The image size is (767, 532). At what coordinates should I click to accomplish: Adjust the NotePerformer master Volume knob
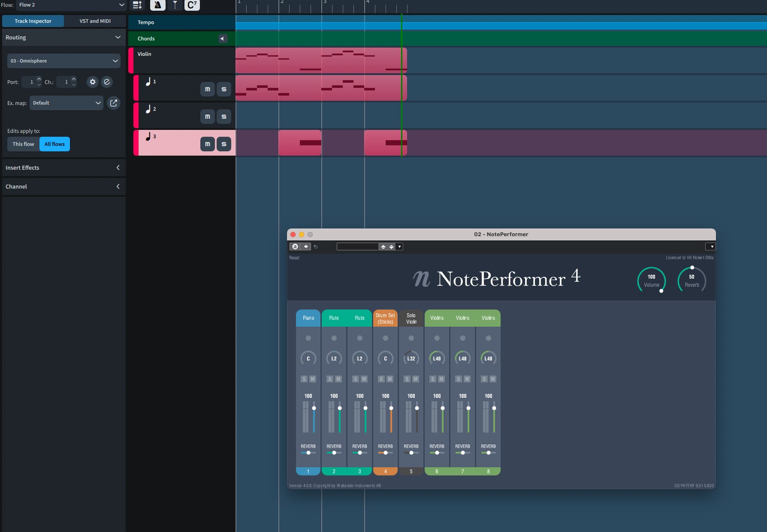pyautogui.click(x=651, y=280)
